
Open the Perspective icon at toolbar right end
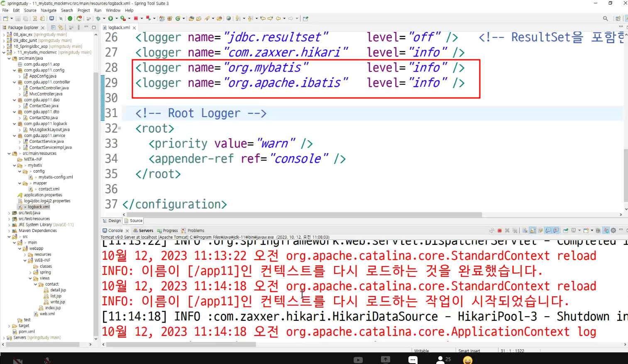click(618, 18)
